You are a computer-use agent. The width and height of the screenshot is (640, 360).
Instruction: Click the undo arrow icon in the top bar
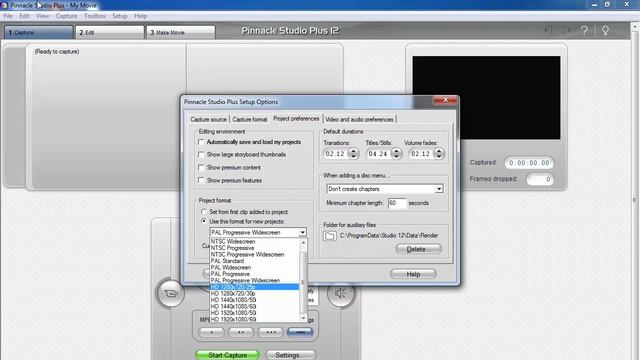coord(549,30)
